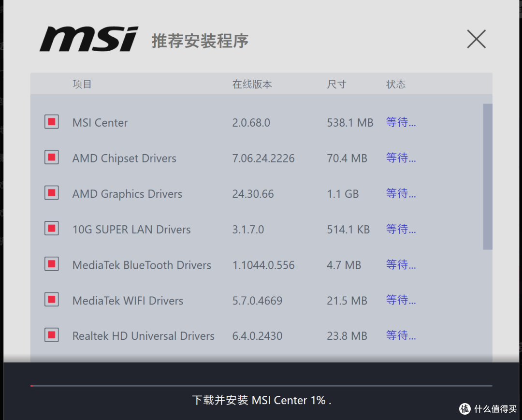Click 等待... status for MSI Center

point(401,122)
